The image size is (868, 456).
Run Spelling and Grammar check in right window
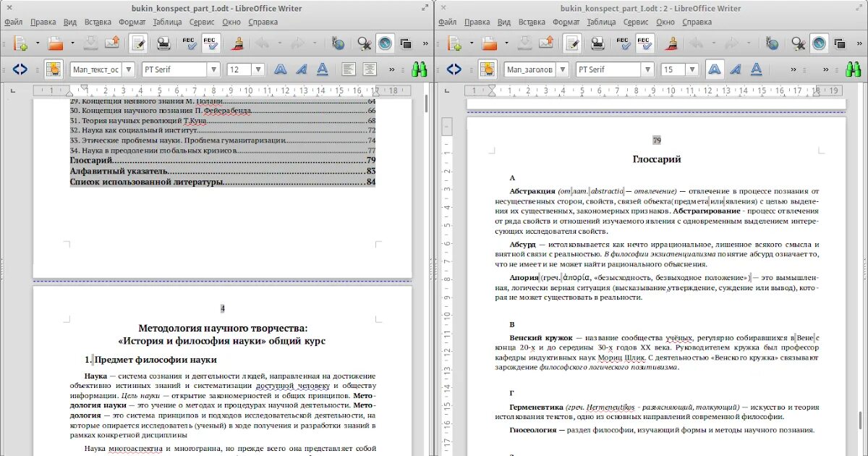coord(624,43)
